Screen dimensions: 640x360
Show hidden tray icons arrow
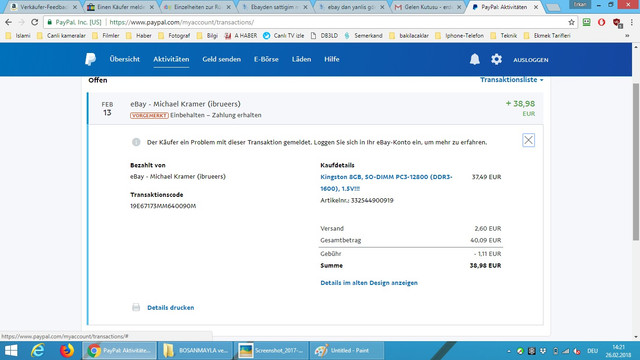[509, 351]
